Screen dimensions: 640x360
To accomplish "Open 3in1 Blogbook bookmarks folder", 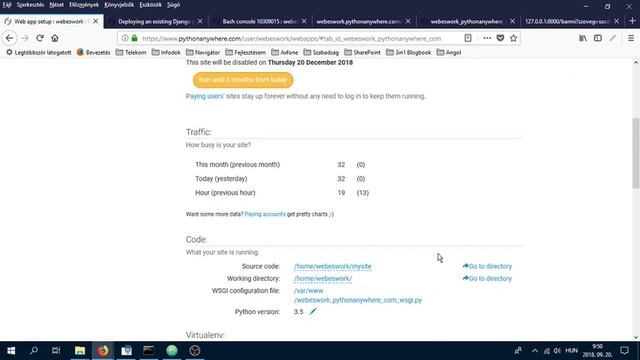I will pos(409,52).
